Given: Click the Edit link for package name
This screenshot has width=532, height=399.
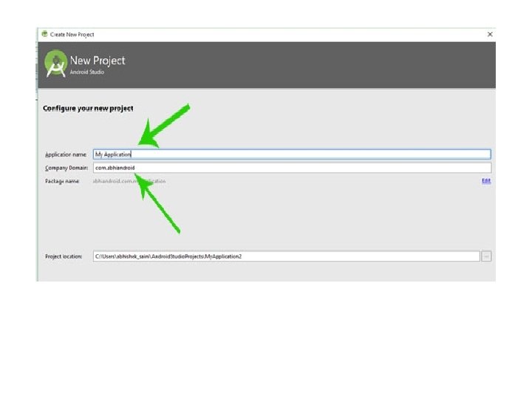Looking at the screenshot, I should tap(486, 180).
